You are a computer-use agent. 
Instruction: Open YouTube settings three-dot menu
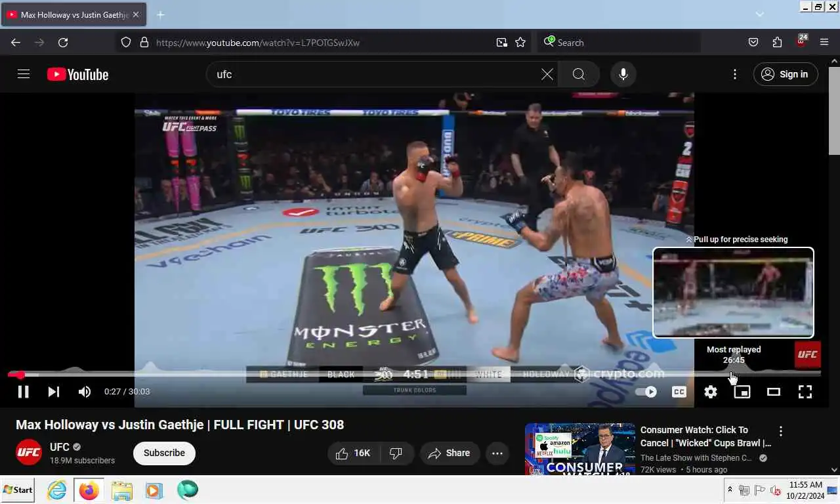point(735,74)
